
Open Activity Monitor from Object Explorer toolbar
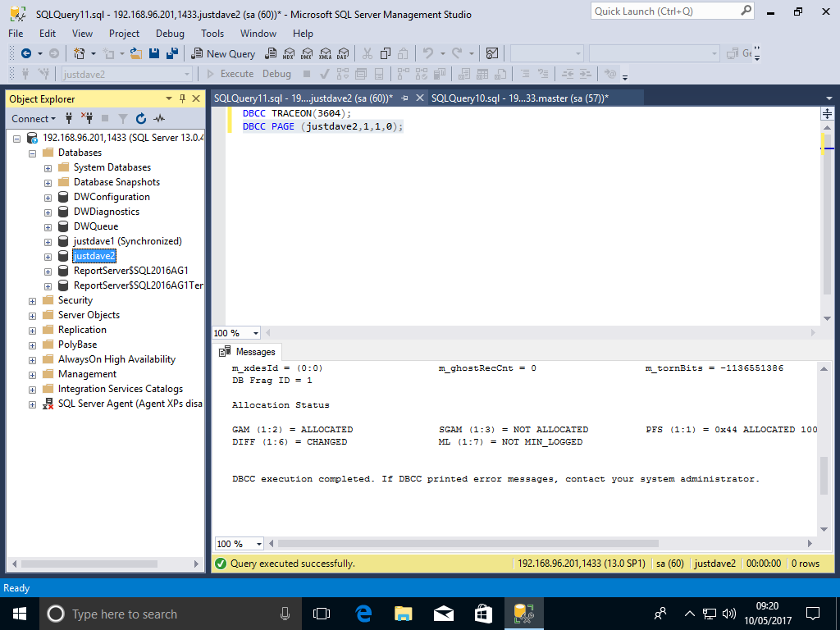coord(159,118)
